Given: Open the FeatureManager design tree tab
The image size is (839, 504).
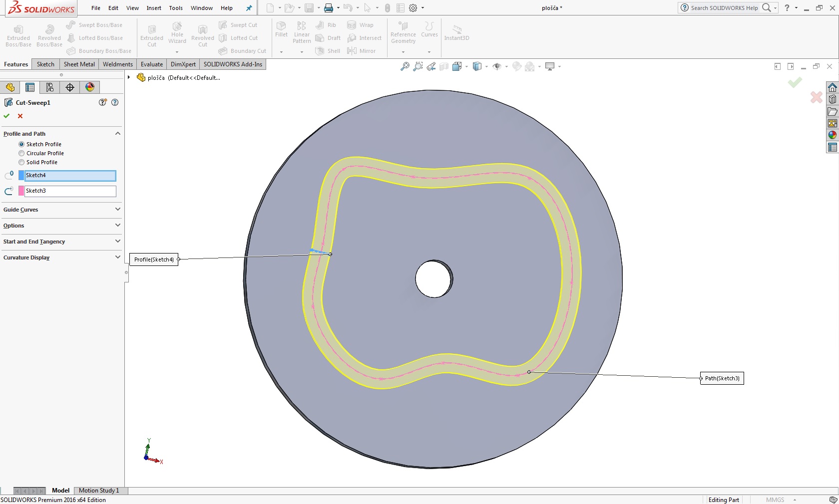Looking at the screenshot, I should (10, 87).
